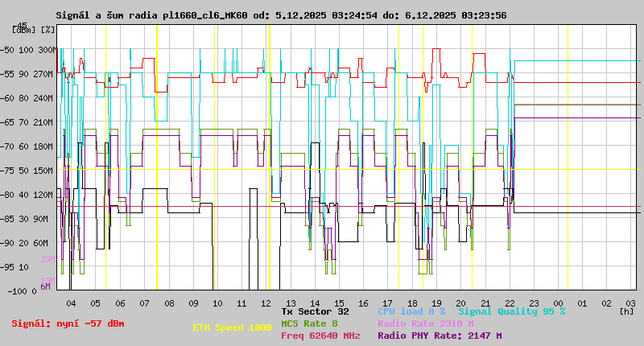
Task: Click the cyan 'Signal Quality 95 %' legend
Action: pyautogui.click(x=511, y=311)
